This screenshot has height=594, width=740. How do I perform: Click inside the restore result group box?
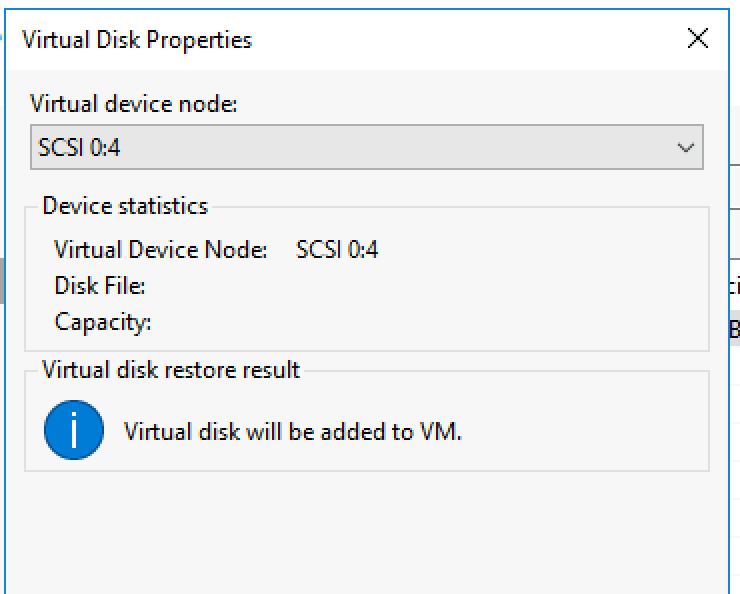(566, 425)
